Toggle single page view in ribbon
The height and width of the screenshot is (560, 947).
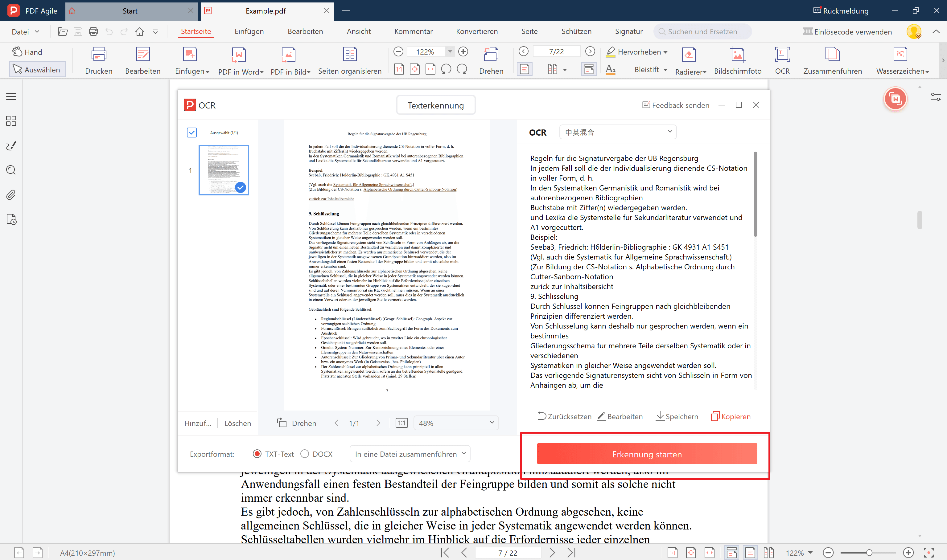(x=525, y=69)
